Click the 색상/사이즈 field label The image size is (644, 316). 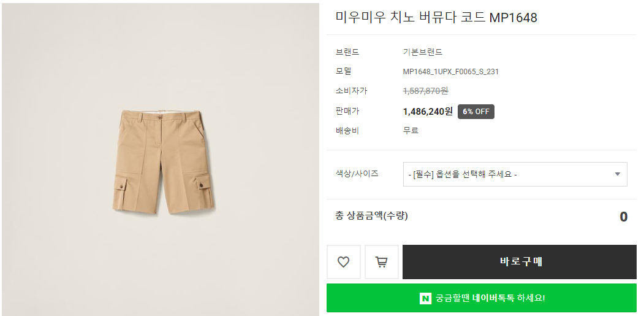357,174
